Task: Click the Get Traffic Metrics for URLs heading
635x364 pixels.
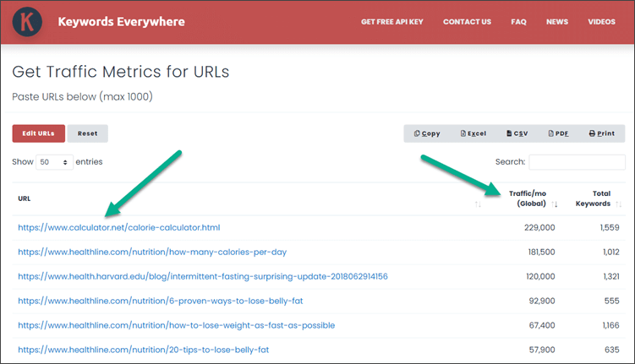Action: point(121,72)
